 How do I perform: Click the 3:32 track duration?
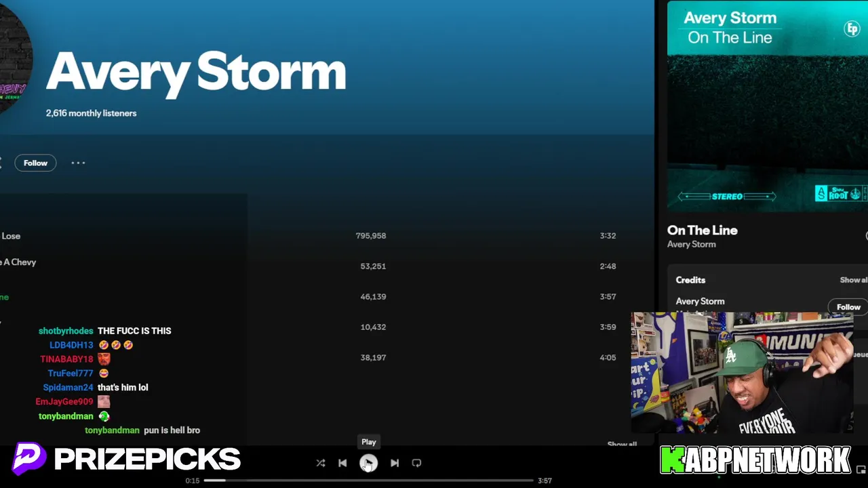pos(608,236)
